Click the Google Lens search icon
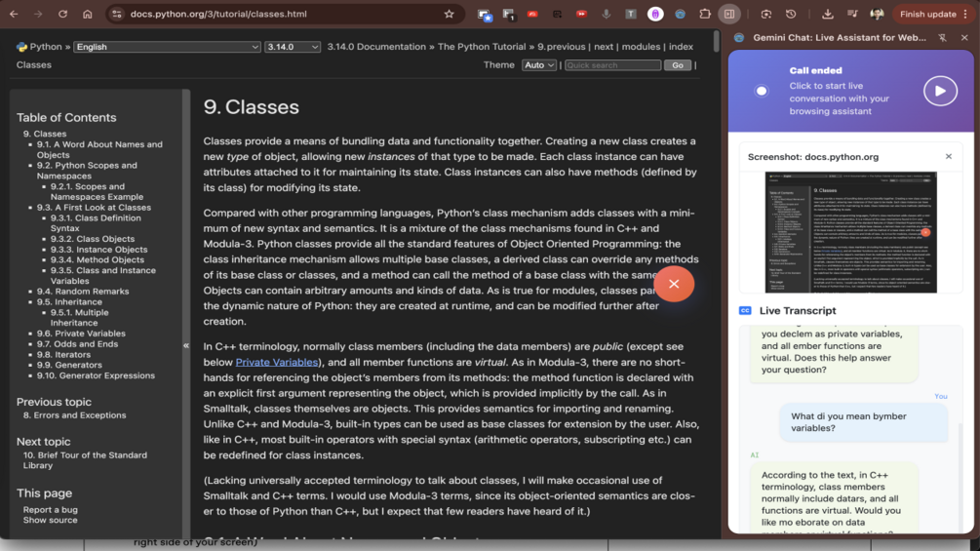 pos(766,14)
